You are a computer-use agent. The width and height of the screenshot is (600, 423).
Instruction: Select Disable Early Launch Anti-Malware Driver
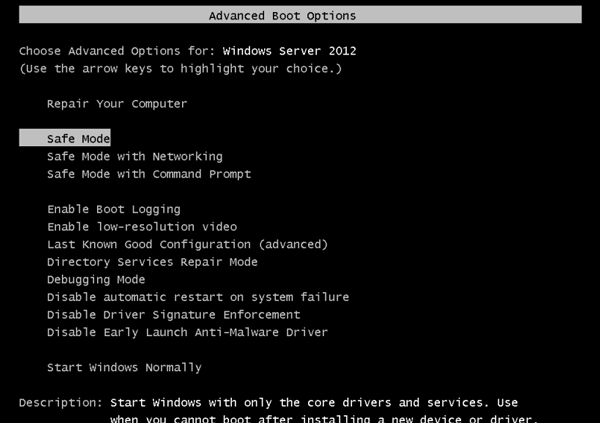click(188, 333)
